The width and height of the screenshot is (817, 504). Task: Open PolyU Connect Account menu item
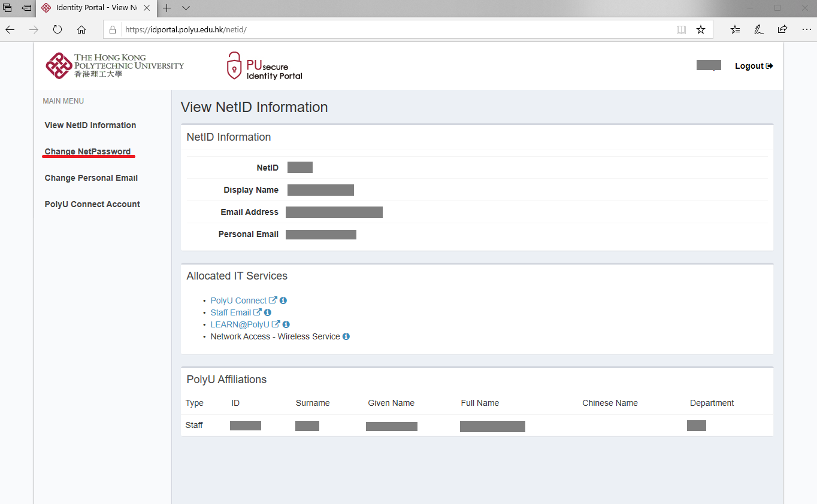pyautogui.click(x=92, y=204)
